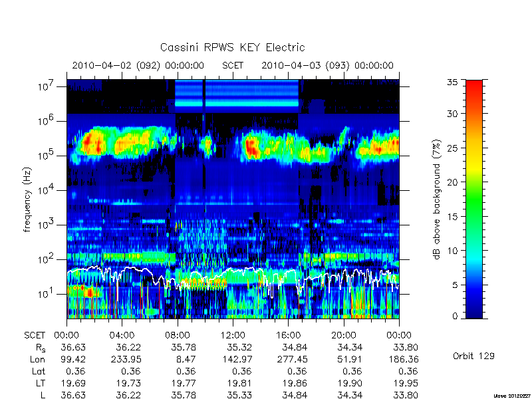Click the 10 value on the color scale

452,251
